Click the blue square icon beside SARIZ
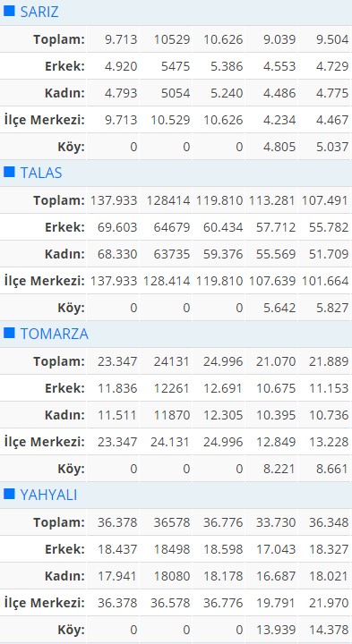Image resolution: width=352 pixels, height=644 pixels. pyautogui.click(x=9, y=11)
